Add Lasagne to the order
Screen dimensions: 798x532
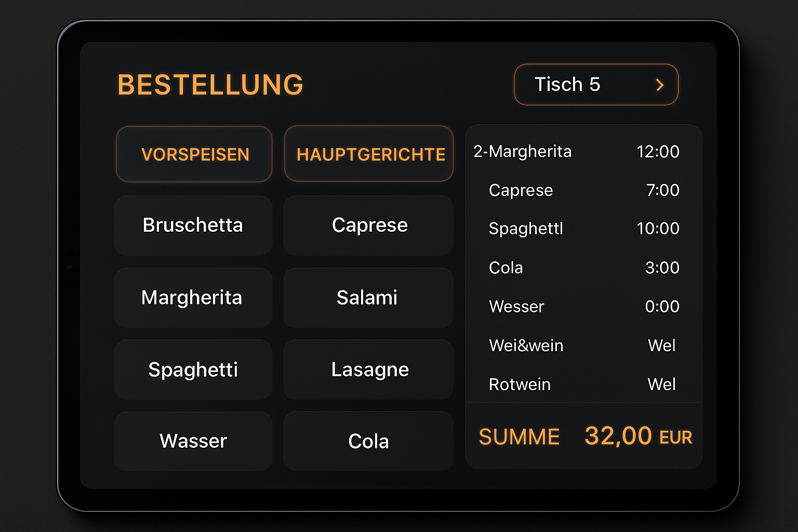[369, 369]
